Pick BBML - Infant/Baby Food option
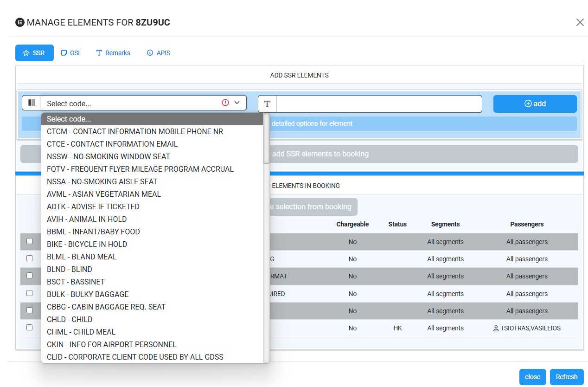588x387 pixels. click(152, 232)
